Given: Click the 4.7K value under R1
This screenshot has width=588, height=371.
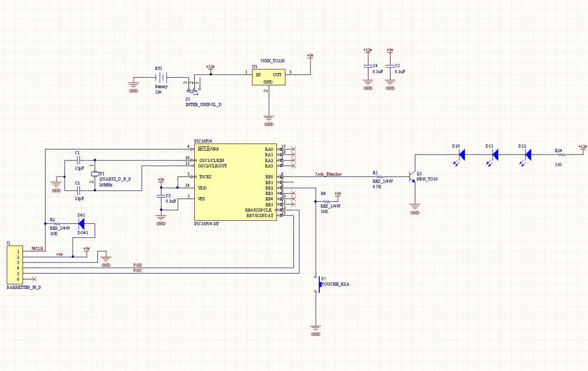Looking at the screenshot, I should [x=378, y=187].
